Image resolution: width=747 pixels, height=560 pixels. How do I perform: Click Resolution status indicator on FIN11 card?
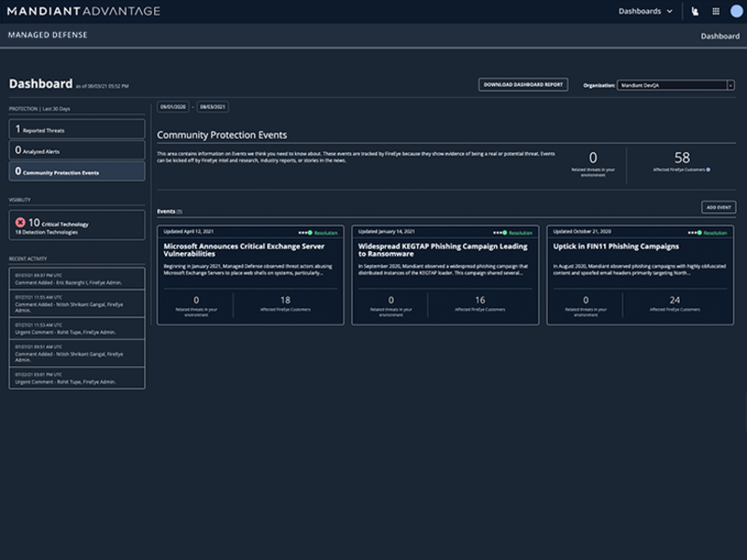708,232
